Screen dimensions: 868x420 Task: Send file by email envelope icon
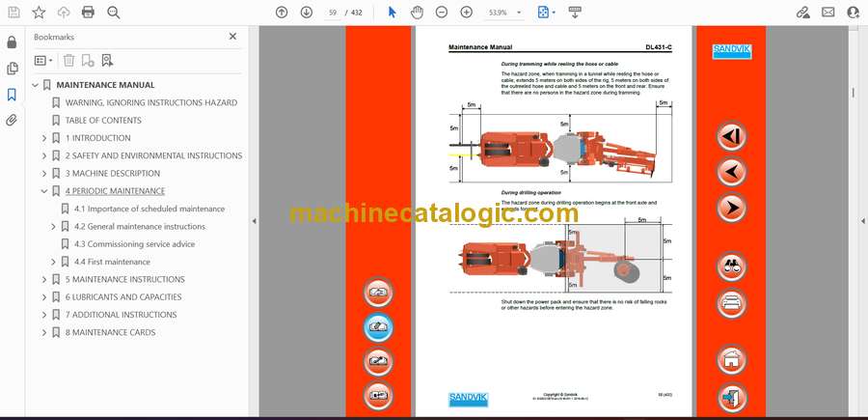pyautogui.click(x=828, y=13)
